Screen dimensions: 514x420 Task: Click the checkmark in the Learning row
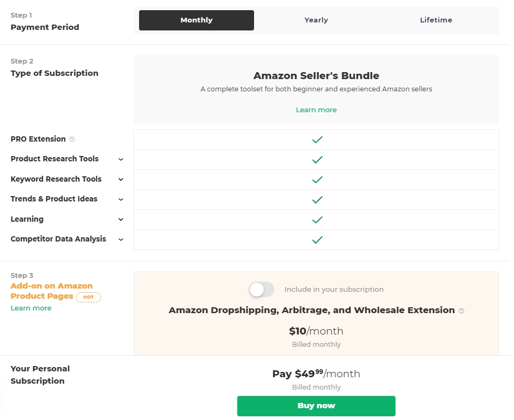[x=317, y=220]
